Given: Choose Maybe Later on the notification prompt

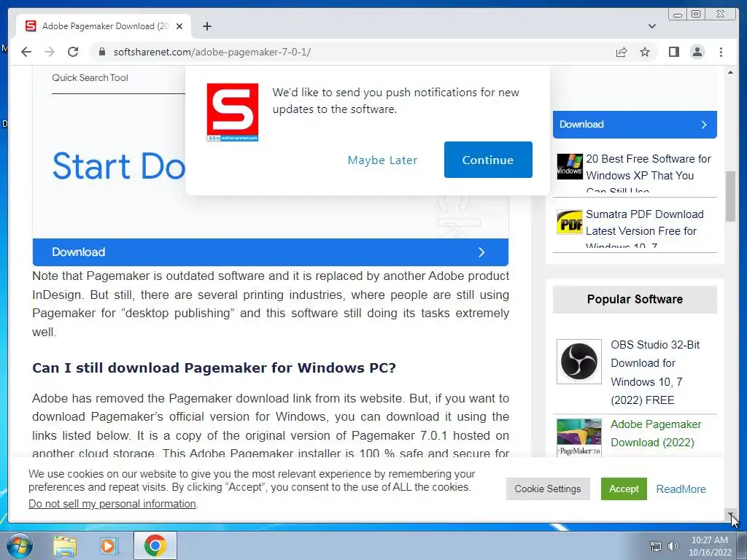Looking at the screenshot, I should click(382, 160).
